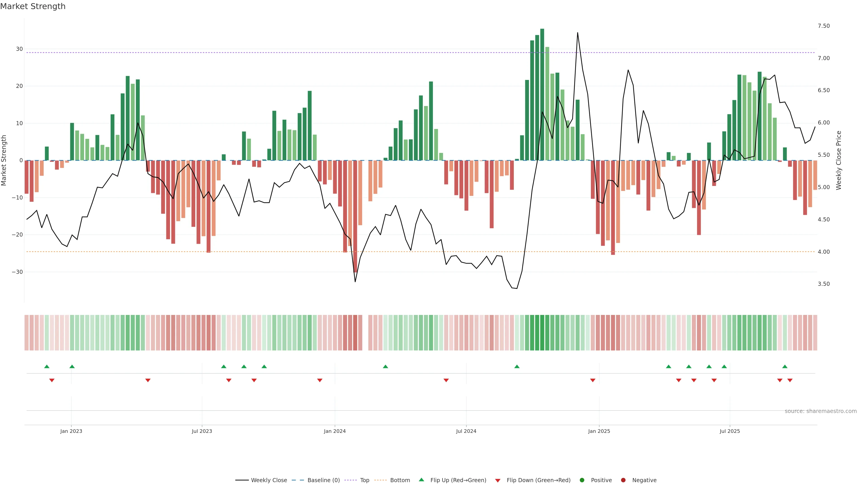Click the 7.50 price axis tick label
Image resolution: width=868 pixels, height=488 pixels.
coord(823,26)
